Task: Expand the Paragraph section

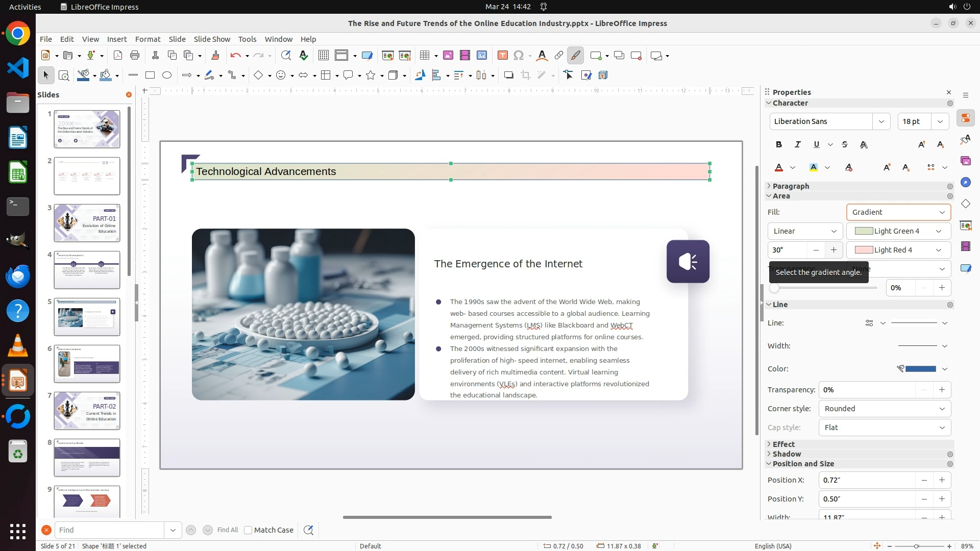Action: pos(791,186)
